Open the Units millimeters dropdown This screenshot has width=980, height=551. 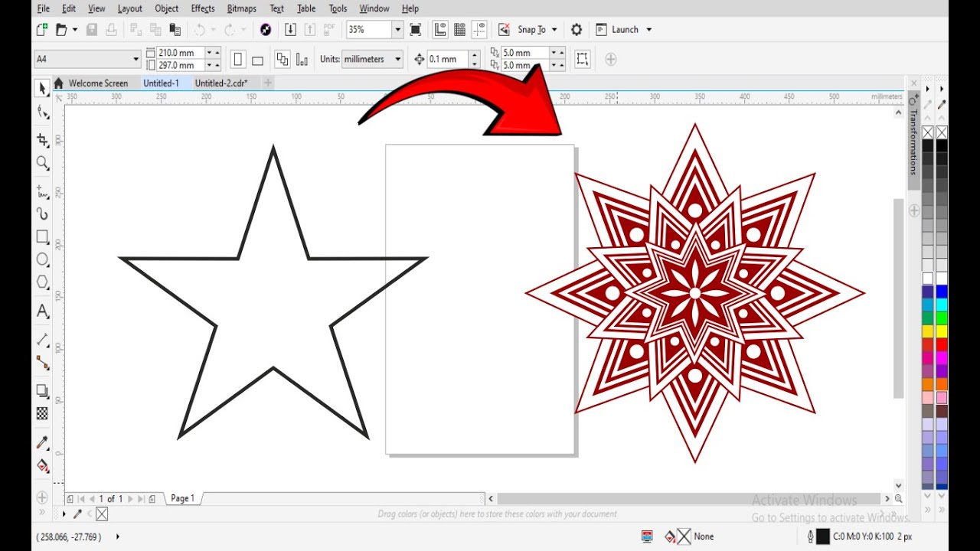[398, 59]
